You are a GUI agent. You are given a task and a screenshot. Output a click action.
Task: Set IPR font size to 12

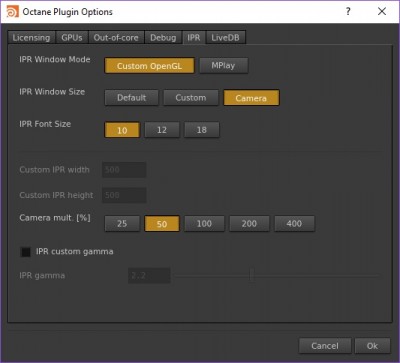(162, 130)
